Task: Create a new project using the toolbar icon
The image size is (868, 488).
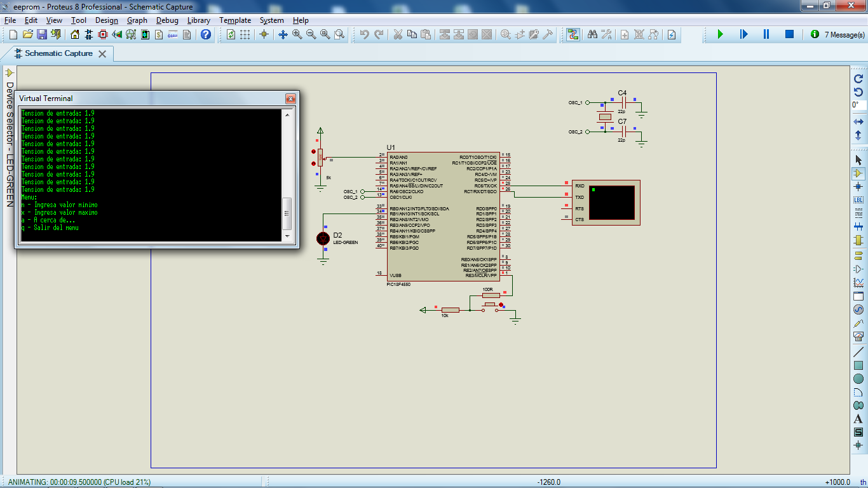Action: [x=13, y=34]
